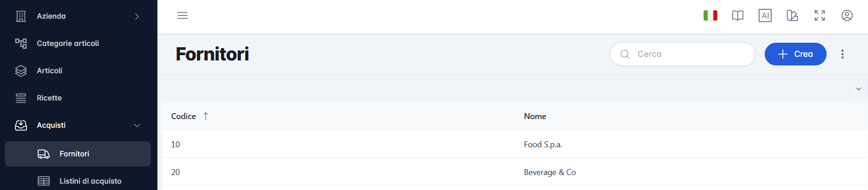Enter fullscreen with the expand arrows icon

820,15
